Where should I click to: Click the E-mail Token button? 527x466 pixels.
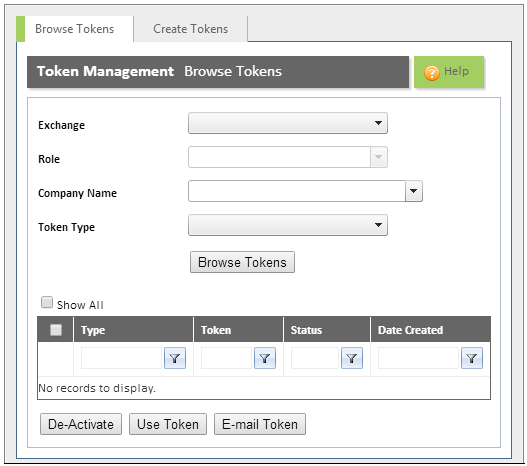point(260,424)
